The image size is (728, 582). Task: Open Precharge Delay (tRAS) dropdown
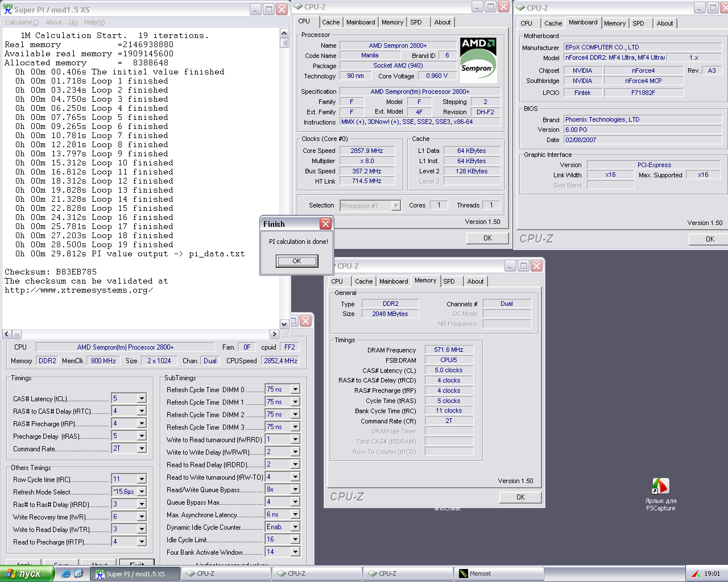coord(142,436)
